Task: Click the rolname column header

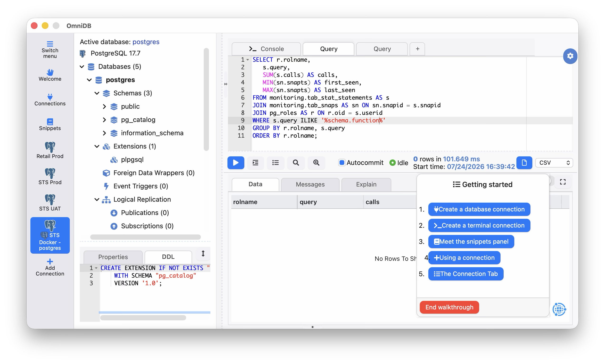Action: (x=264, y=202)
